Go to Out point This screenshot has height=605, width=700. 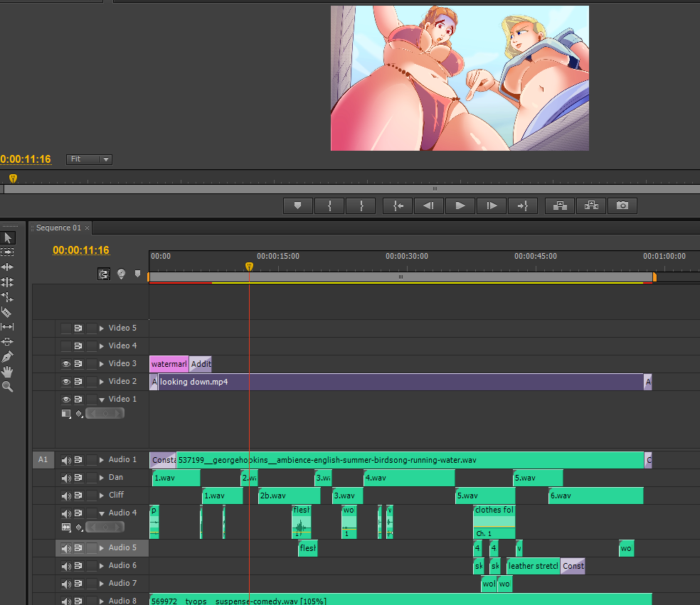coord(523,205)
